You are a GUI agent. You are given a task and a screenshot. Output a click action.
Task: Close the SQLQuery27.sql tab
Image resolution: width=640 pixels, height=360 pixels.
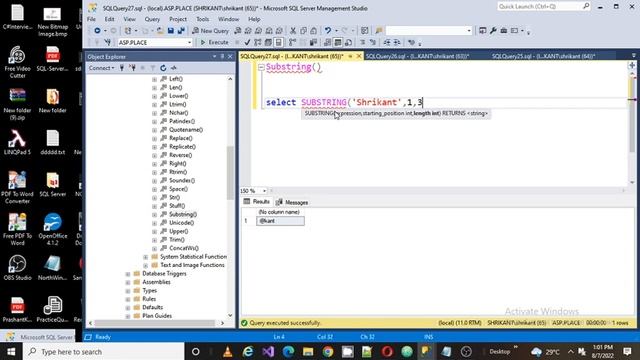[359, 56]
